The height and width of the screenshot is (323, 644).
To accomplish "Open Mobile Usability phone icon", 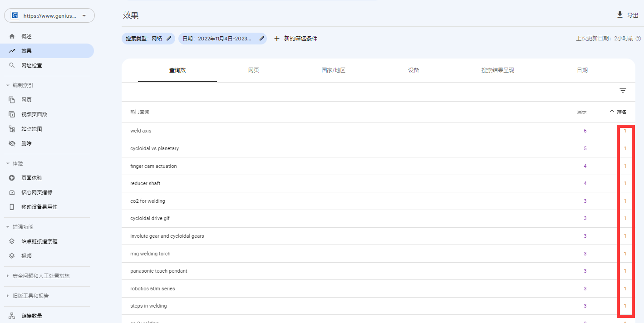I will click(x=12, y=207).
